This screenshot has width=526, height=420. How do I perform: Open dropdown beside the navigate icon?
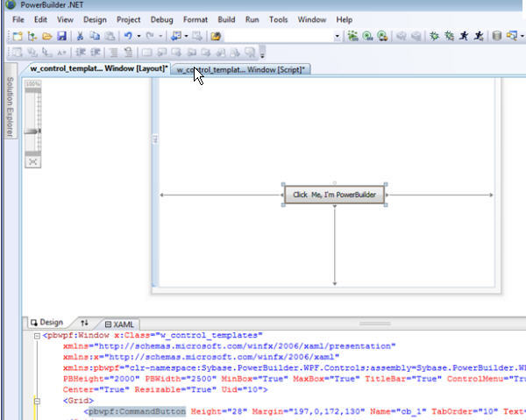tap(186, 36)
